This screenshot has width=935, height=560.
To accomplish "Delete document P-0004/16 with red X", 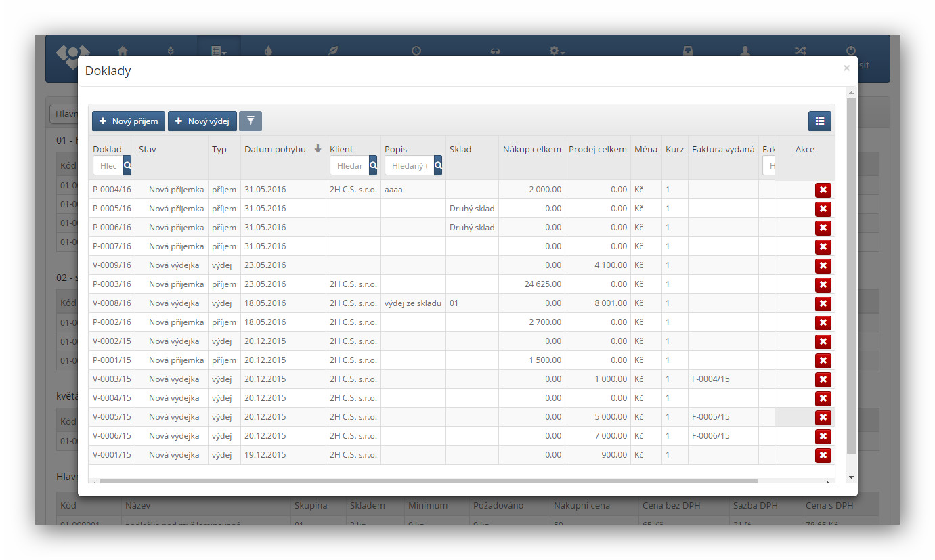I will click(823, 190).
